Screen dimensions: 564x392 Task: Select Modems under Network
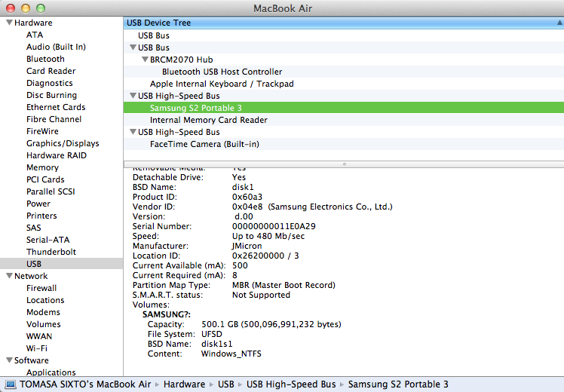(43, 312)
